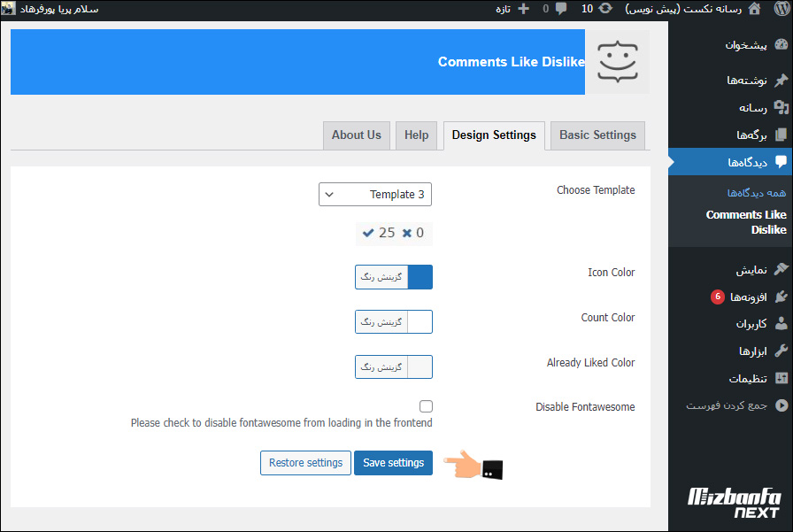Open the Already Liked Color picker swatch
793x532 pixels.
point(420,366)
